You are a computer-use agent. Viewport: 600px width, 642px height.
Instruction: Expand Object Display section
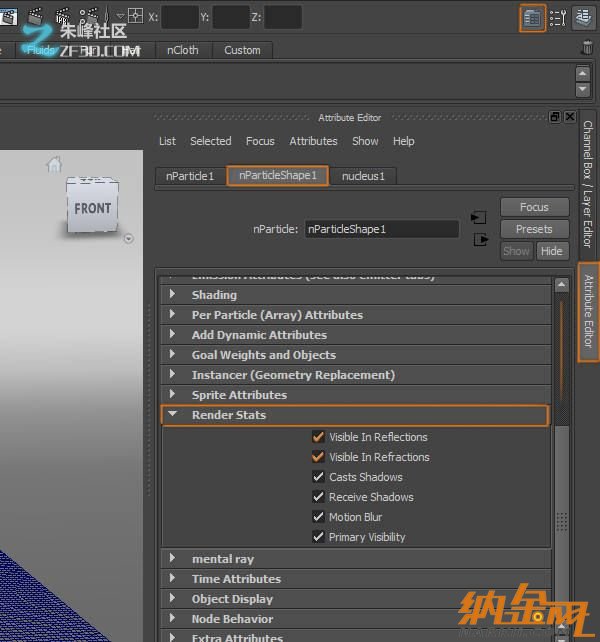click(x=355, y=599)
